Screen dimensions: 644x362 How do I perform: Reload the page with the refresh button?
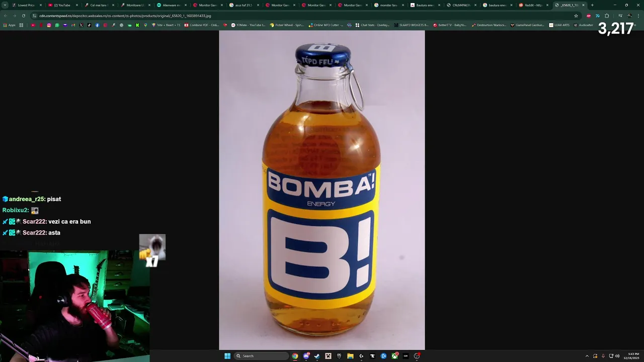click(23, 16)
